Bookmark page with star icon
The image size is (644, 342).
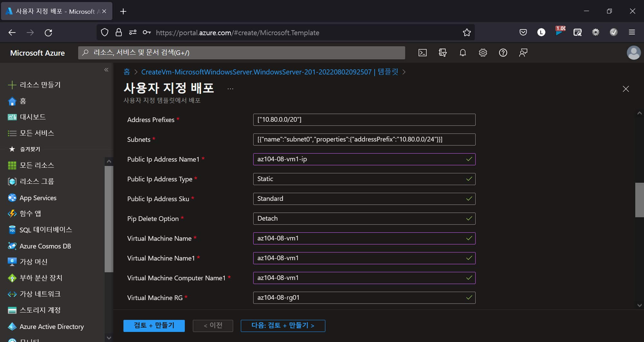click(467, 32)
